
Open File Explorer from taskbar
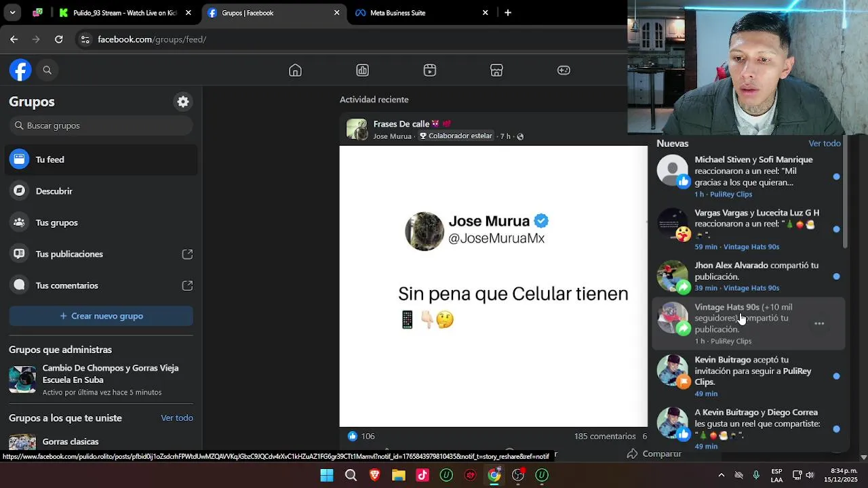point(398,475)
